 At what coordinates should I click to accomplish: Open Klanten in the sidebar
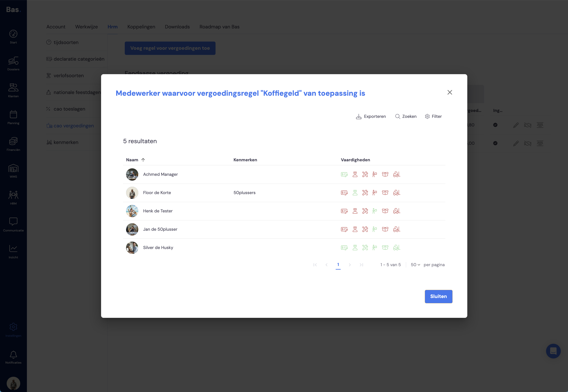[x=13, y=91]
